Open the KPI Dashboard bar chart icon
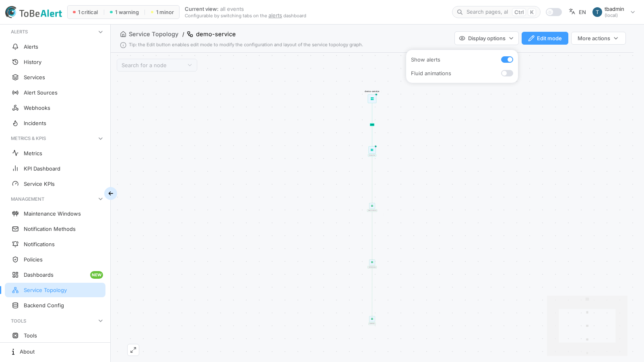 tap(15, 169)
